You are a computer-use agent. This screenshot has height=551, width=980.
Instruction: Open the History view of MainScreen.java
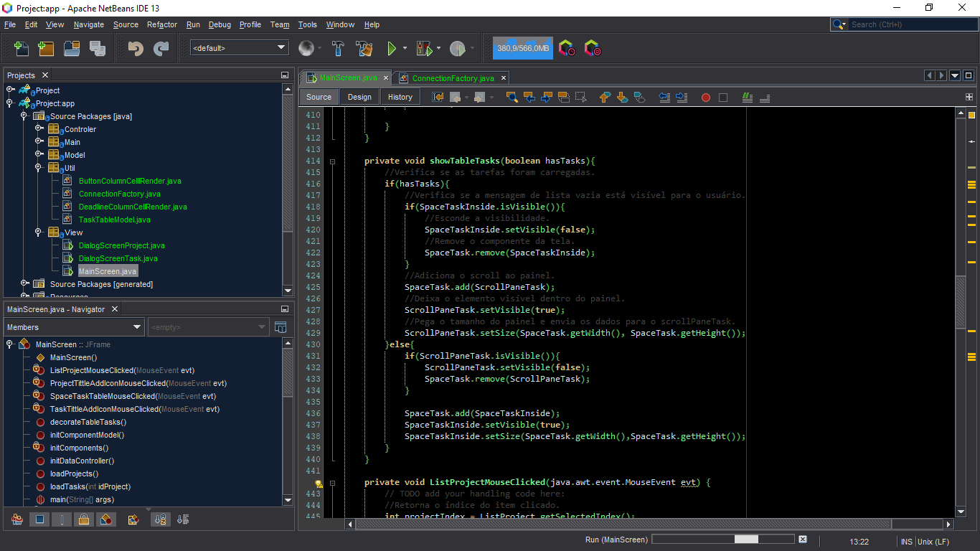pyautogui.click(x=400, y=96)
